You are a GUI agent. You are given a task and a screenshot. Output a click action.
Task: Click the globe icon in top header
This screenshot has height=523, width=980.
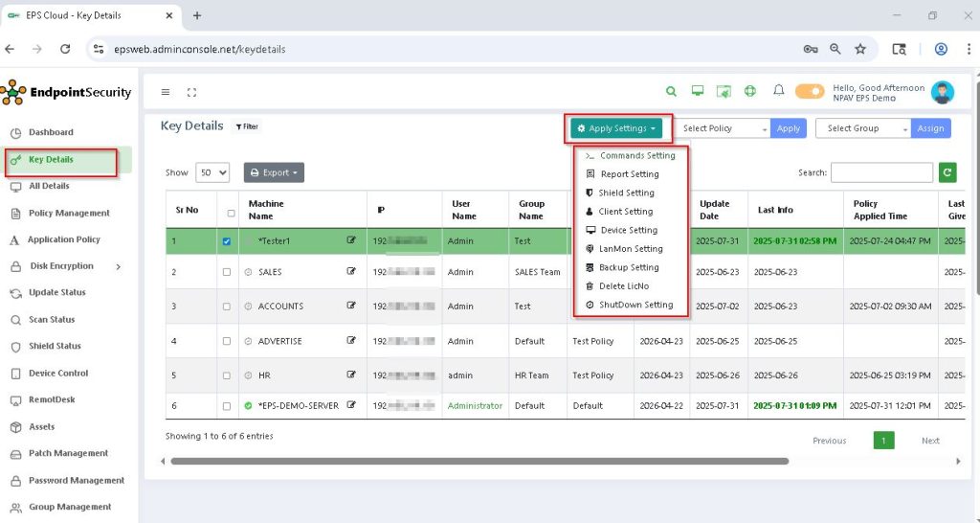coord(750,92)
